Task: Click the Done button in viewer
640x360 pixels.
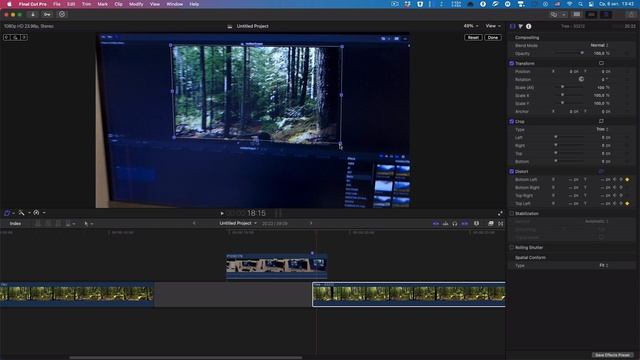Action: [x=493, y=38]
